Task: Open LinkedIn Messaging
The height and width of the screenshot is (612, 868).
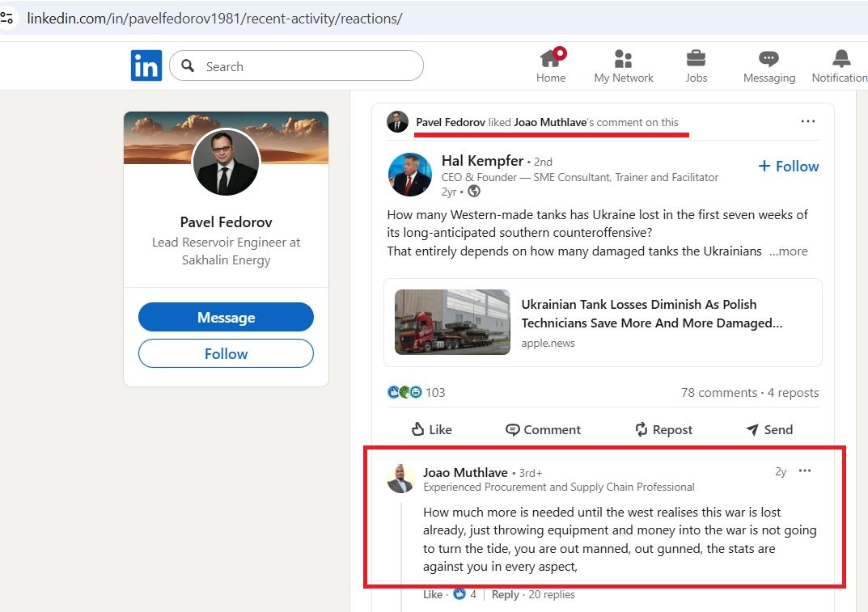Action: point(768,65)
